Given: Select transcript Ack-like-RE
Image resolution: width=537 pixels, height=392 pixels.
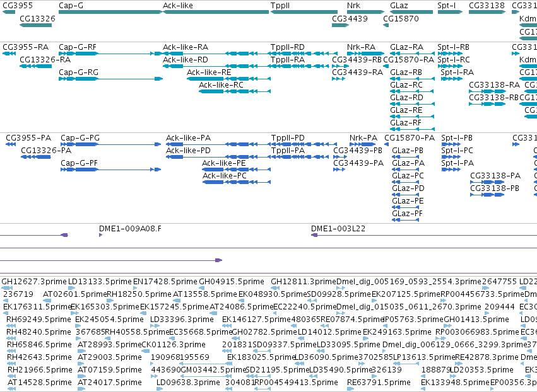Looking at the screenshot, I should point(209,72).
